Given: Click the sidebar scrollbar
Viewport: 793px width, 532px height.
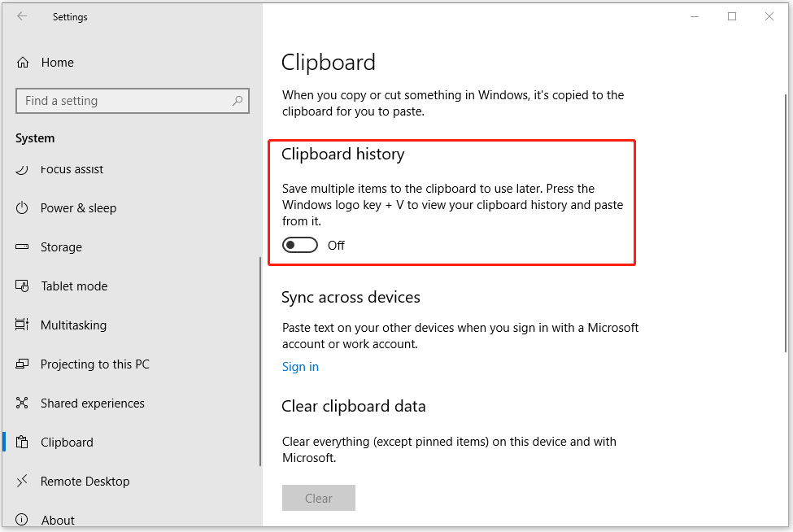Looking at the screenshot, I should 260,361.
